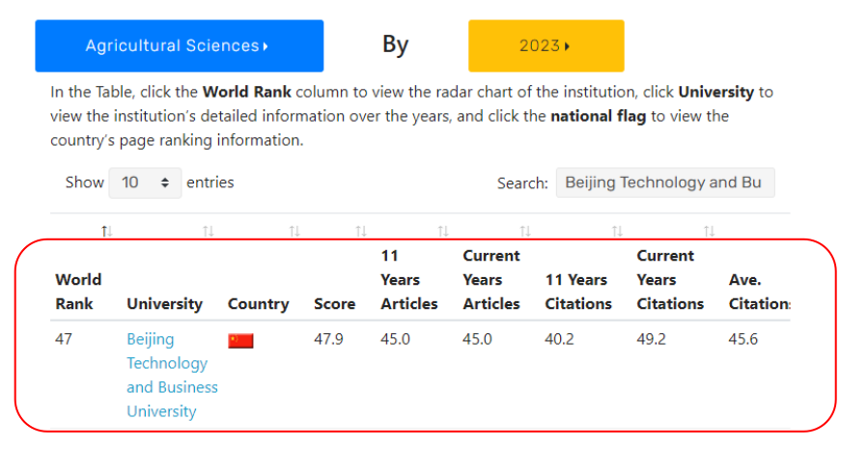Click sort arrows for Country column

click(294, 231)
